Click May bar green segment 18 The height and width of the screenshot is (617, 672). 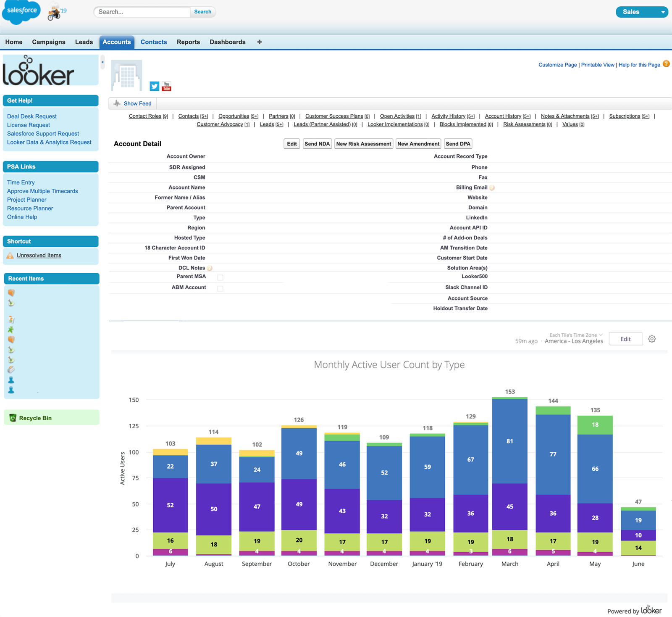coord(595,425)
